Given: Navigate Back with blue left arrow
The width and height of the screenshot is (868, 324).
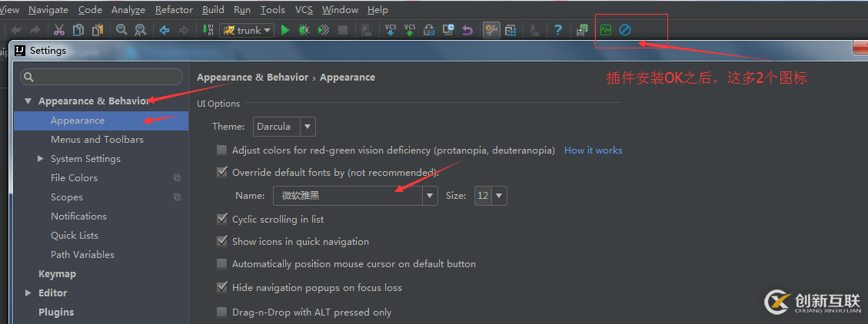Looking at the screenshot, I should click(165, 30).
